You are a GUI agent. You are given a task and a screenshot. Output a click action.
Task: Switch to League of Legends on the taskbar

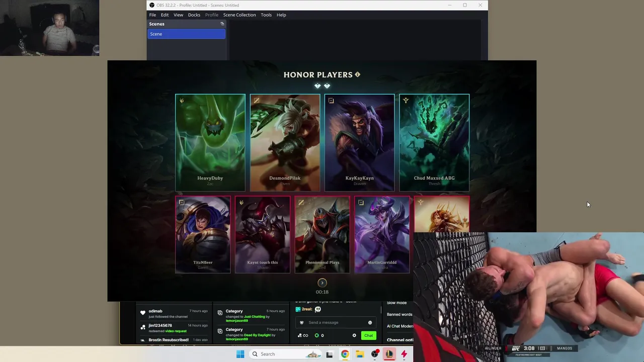389,354
